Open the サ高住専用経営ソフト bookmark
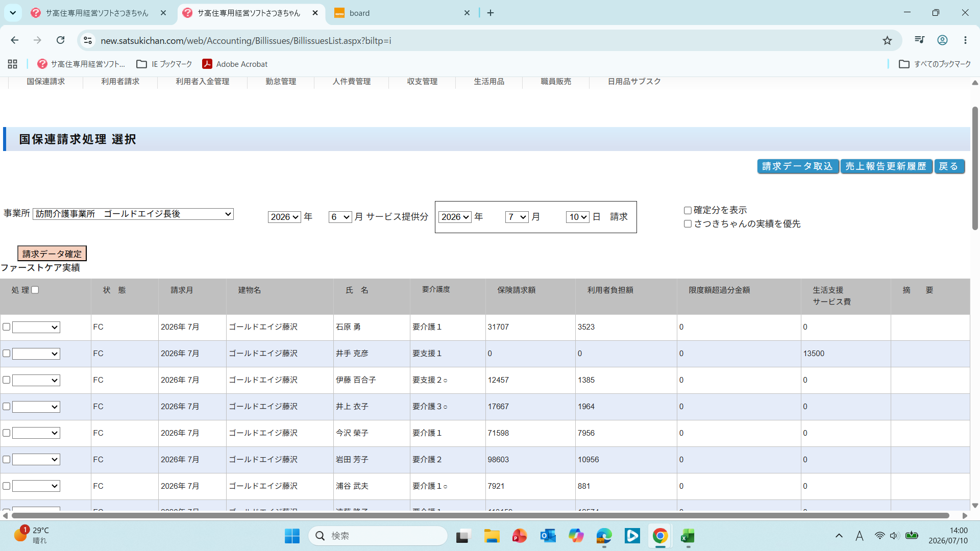The width and height of the screenshot is (980, 551). coord(81,64)
